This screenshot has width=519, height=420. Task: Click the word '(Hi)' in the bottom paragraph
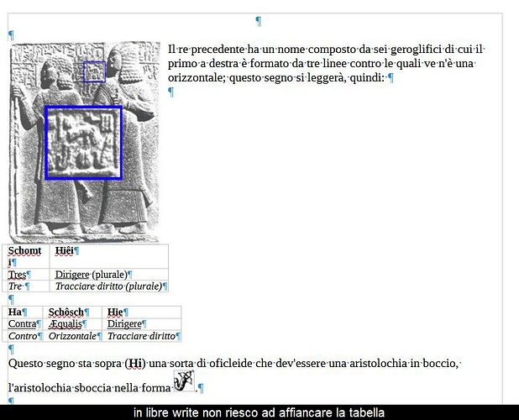[x=135, y=364]
